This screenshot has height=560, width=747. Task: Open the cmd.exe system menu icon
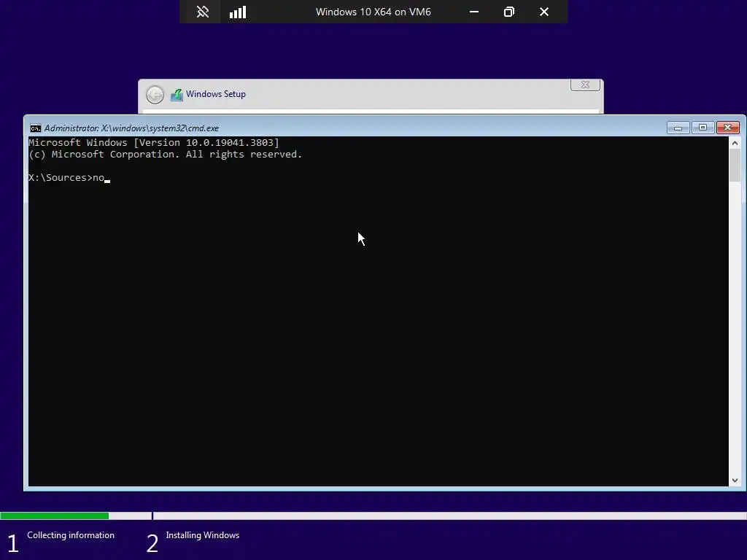pos(35,128)
